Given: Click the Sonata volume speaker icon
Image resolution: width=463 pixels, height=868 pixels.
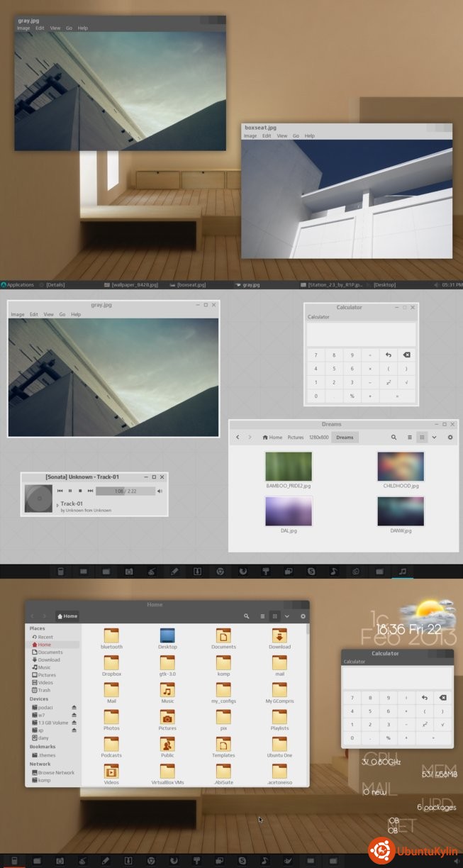Looking at the screenshot, I should 160,491.
